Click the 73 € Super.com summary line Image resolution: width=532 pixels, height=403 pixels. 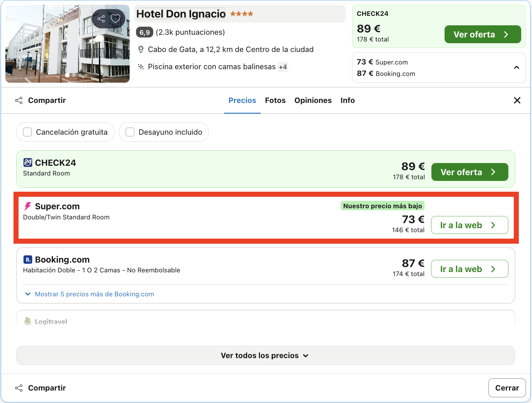pos(382,62)
